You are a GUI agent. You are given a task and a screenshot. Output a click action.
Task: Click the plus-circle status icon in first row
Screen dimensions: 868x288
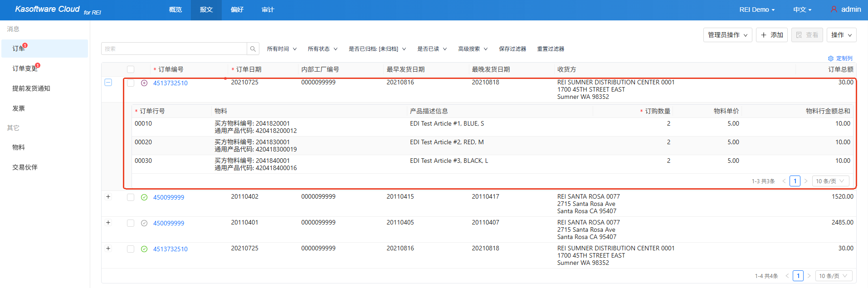pos(144,83)
